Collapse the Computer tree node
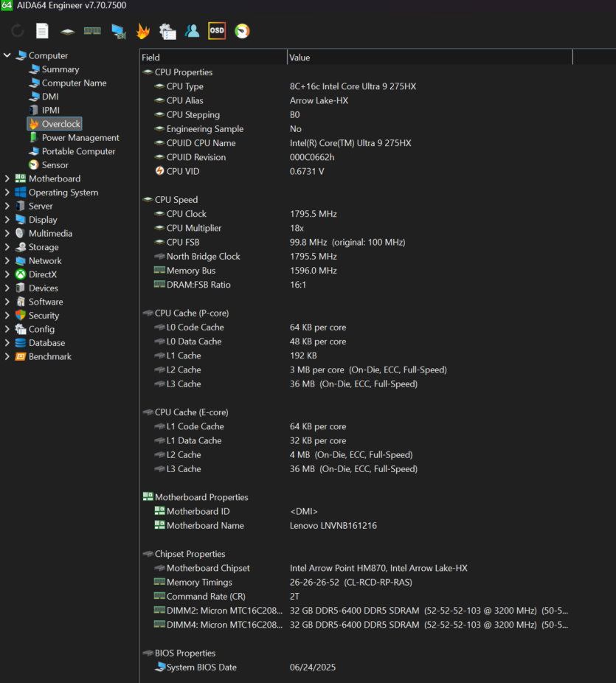616x683 pixels. point(7,55)
